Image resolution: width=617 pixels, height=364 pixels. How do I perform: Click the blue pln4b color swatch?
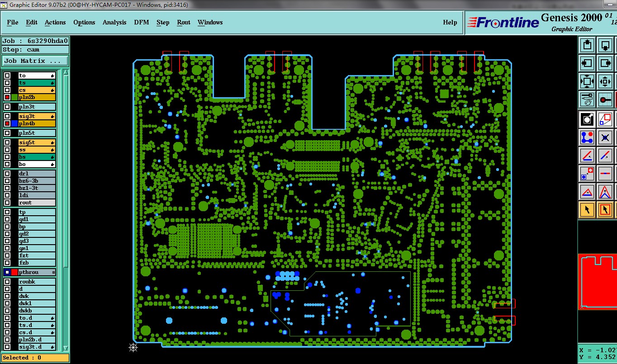pos(14,123)
